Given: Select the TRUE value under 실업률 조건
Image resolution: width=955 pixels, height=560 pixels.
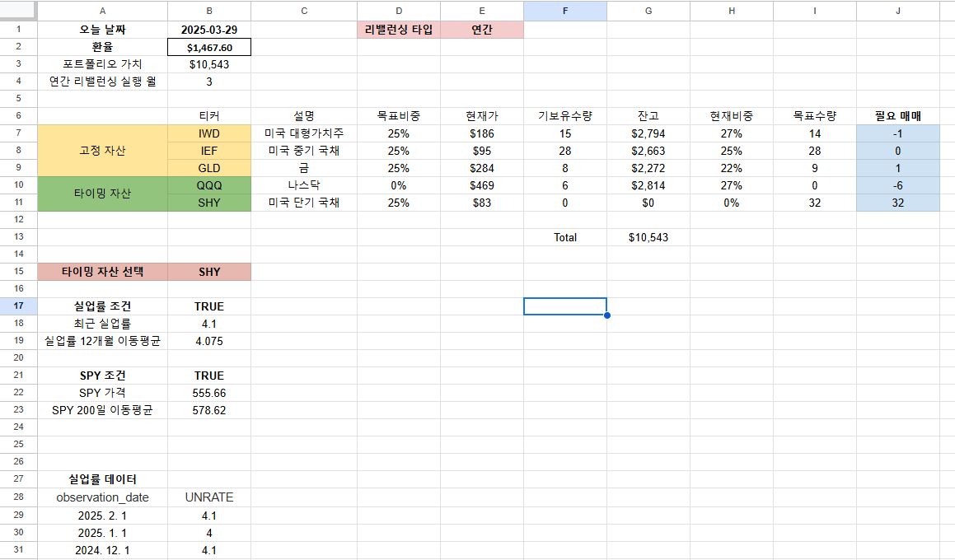Looking at the screenshot, I should point(208,306).
